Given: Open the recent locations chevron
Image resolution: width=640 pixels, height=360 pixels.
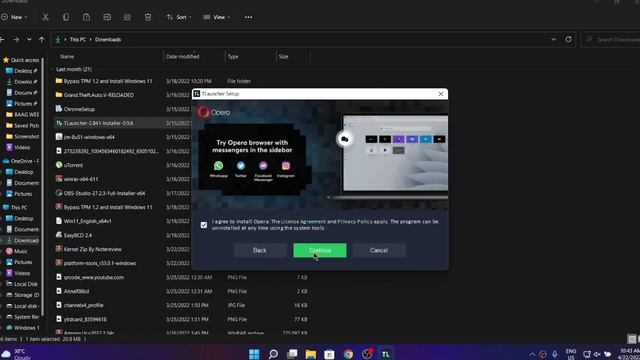Looking at the screenshot, I should coord(29,40).
